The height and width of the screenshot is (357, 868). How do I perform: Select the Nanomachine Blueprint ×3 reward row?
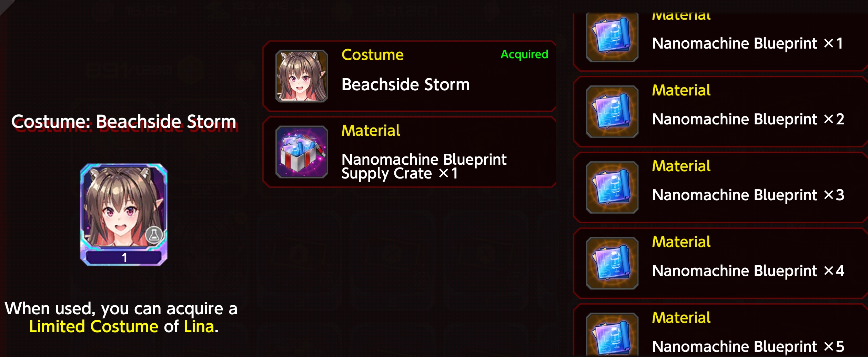[x=720, y=187]
